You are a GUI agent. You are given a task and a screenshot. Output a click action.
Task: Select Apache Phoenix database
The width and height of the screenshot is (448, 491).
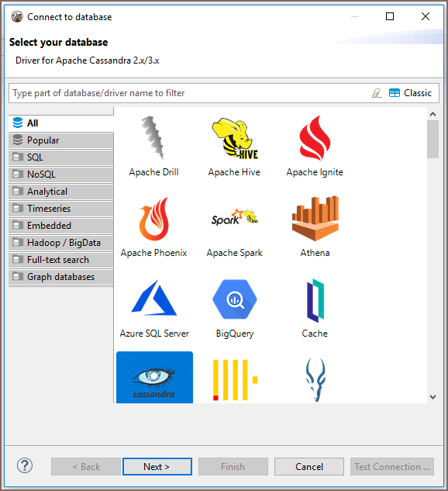154,219
